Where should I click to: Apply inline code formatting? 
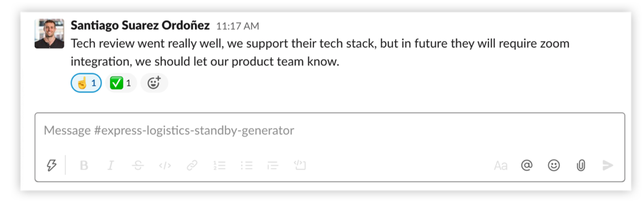[x=165, y=166]
